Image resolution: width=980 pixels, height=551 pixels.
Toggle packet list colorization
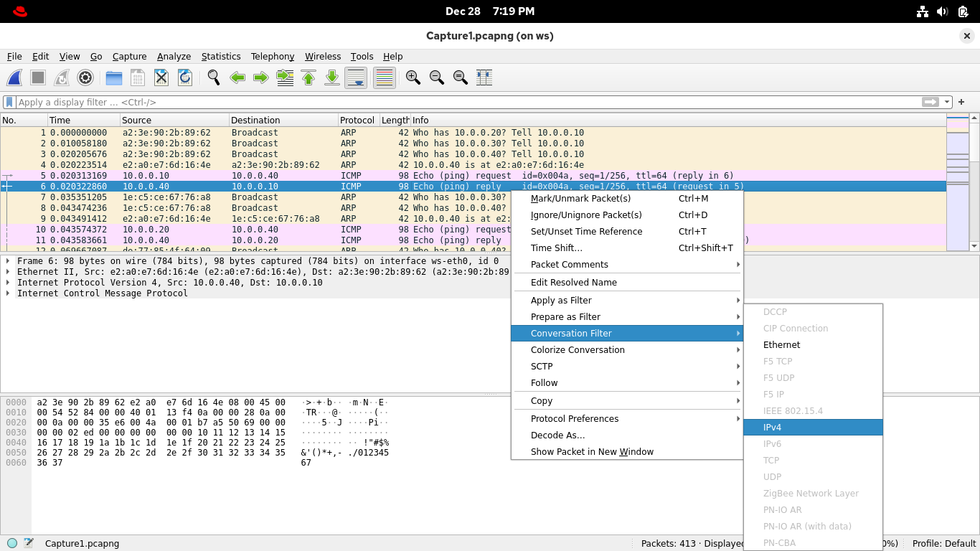385,77
